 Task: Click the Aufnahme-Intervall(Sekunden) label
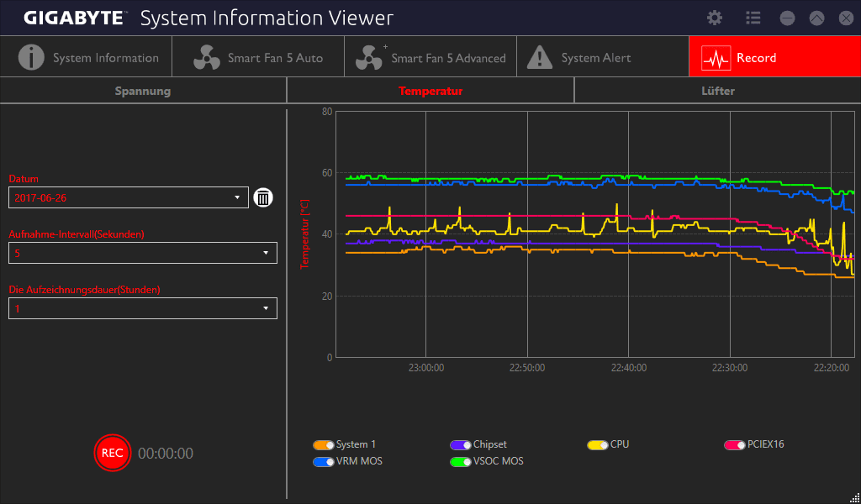77,234
